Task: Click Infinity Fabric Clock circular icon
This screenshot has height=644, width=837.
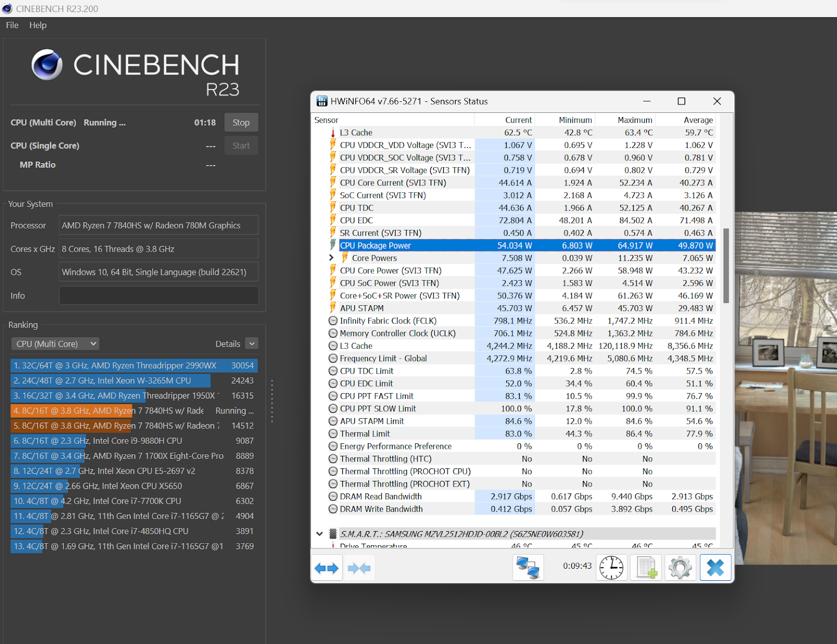Action: pyautogui.click(x=333, y=321)
